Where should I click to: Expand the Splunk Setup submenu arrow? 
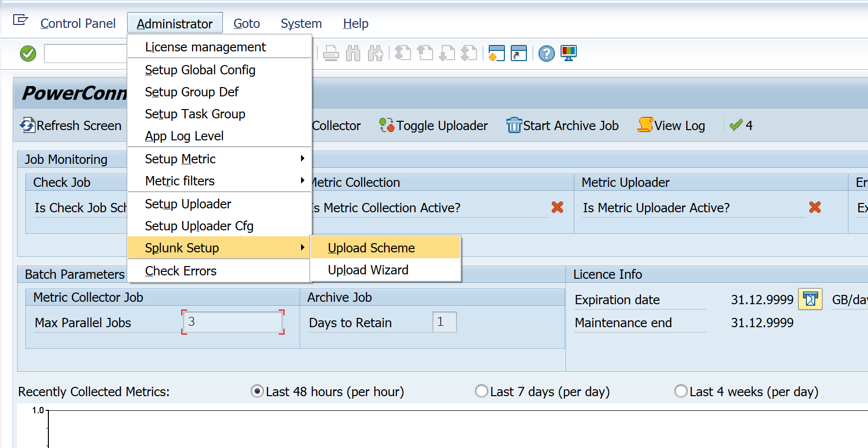point(303,247)
